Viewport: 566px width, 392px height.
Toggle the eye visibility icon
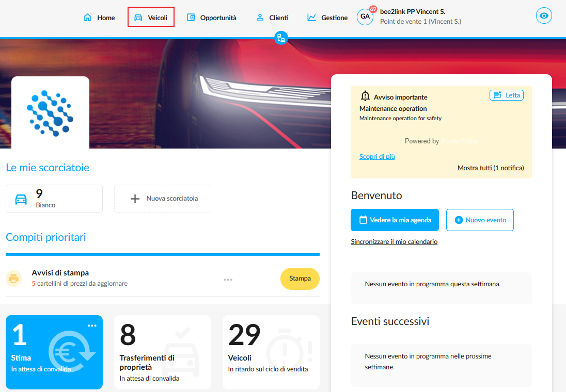tap(544, 16)
